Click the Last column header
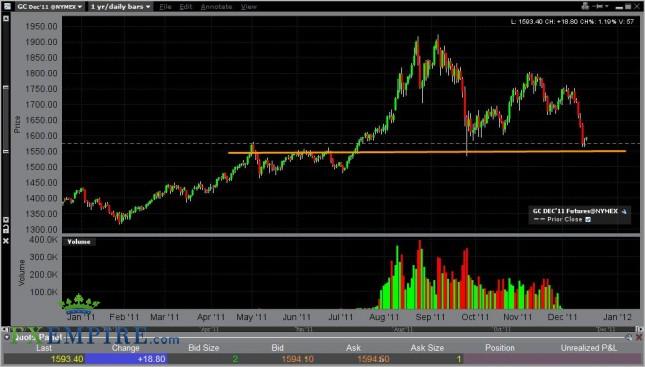 pyautogui.click(x=44, y=348)
